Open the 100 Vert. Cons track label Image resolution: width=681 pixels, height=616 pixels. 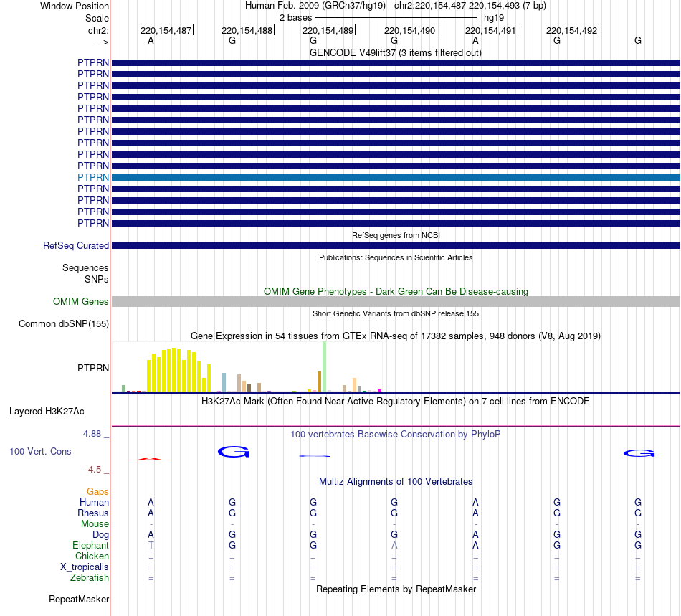40,451
